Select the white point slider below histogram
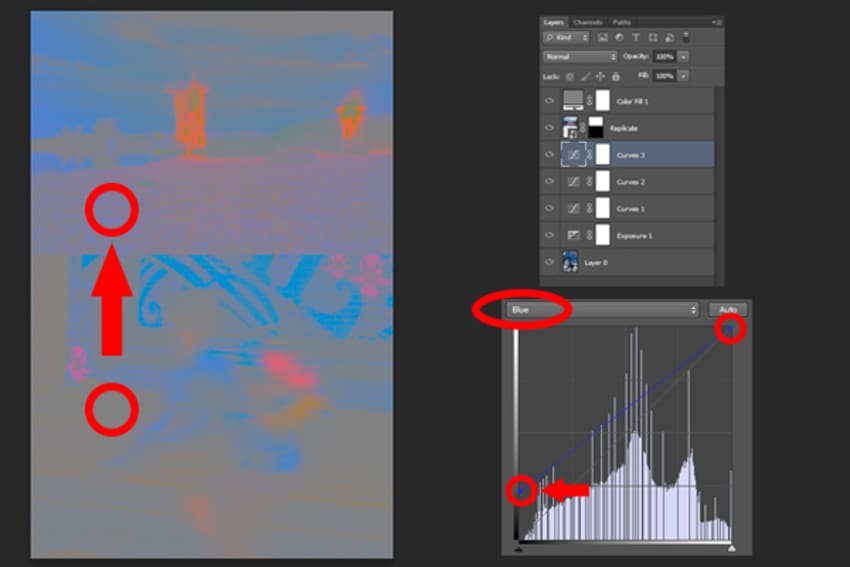850x567 pixels. coord(731,549)
